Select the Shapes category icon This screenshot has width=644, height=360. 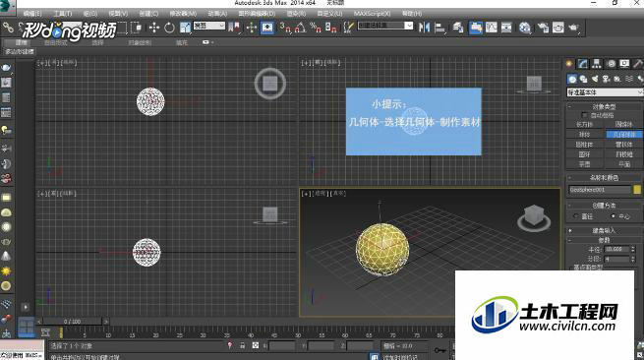[584, 79]
